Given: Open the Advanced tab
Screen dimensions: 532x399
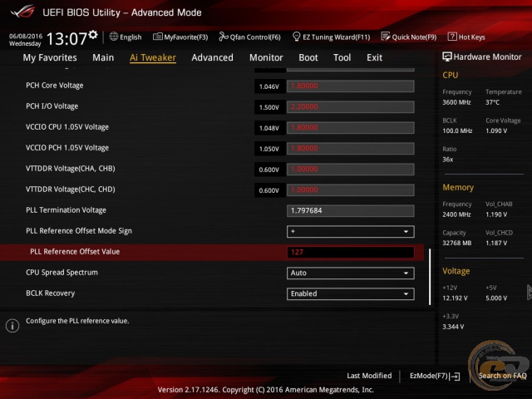Looking at the screenshot, I should pos(213,57).
